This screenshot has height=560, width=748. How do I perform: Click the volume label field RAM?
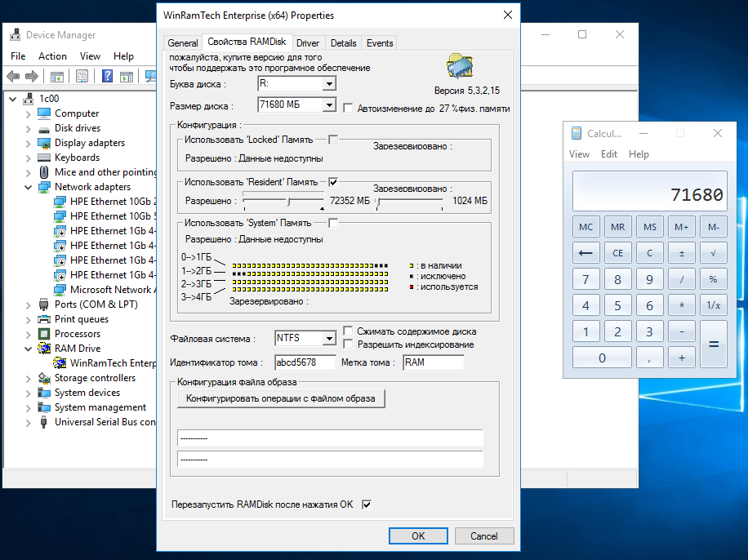pyautogui.click(x=434, y=362)
